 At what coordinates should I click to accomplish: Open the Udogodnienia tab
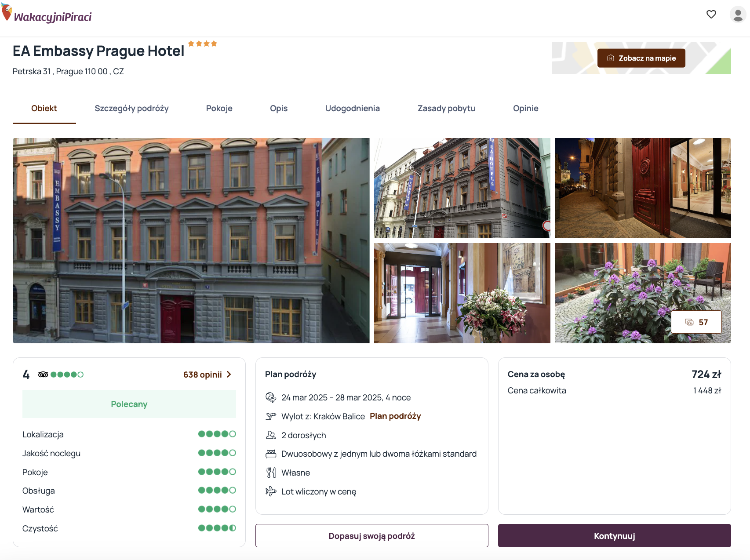point(353,108)
